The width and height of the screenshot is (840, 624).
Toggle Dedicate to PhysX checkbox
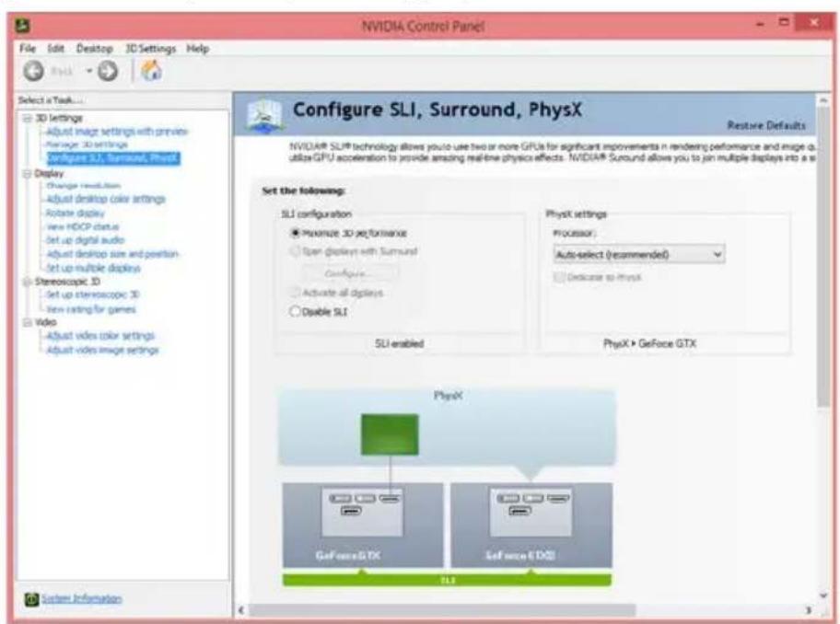(x=559, y=277)
